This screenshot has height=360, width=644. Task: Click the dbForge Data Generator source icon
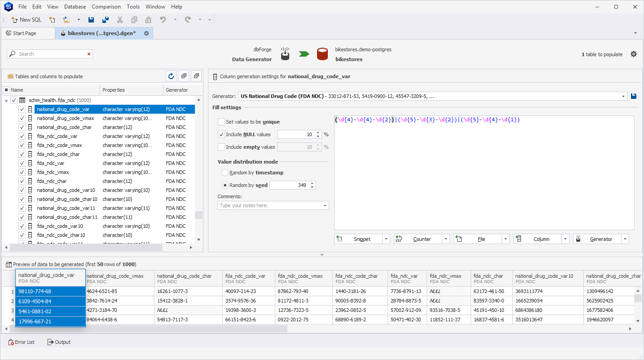pyautogui.click(x=285, y=54)
